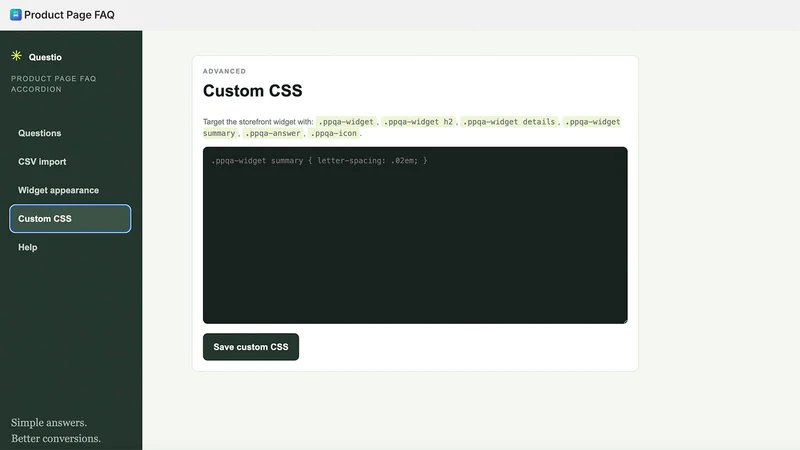The image size is (800, 450).
Task: Click the Questio star logo icon
Action: point(16,56)
